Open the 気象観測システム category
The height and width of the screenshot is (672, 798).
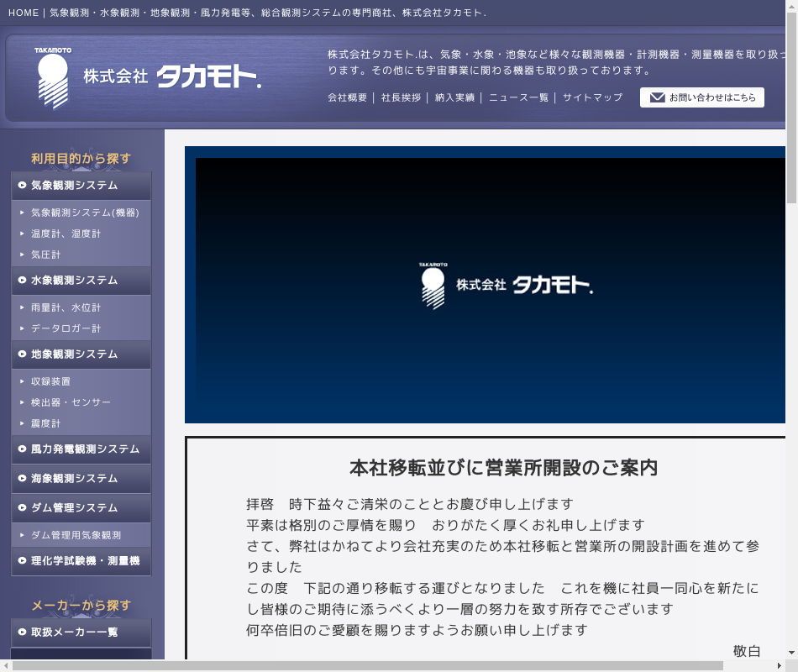click(x=81, y=186)
